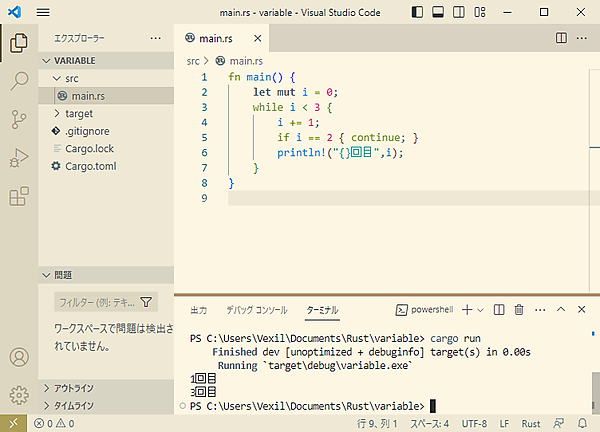Open the Extensions view
This screenshot has width=600, height=432.
pyautogui.click(x=18, y=196)
